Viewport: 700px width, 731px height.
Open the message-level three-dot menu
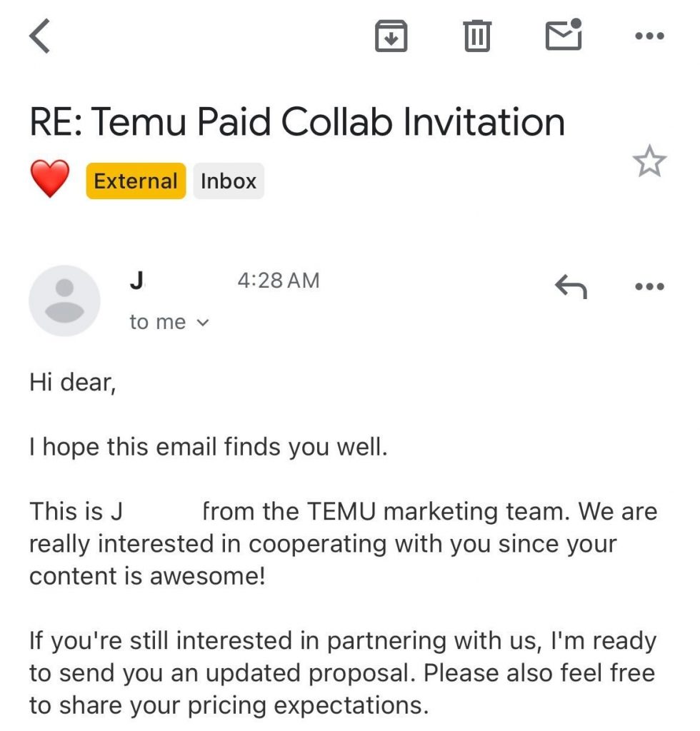pyautogui.click(x=649, y=287)
